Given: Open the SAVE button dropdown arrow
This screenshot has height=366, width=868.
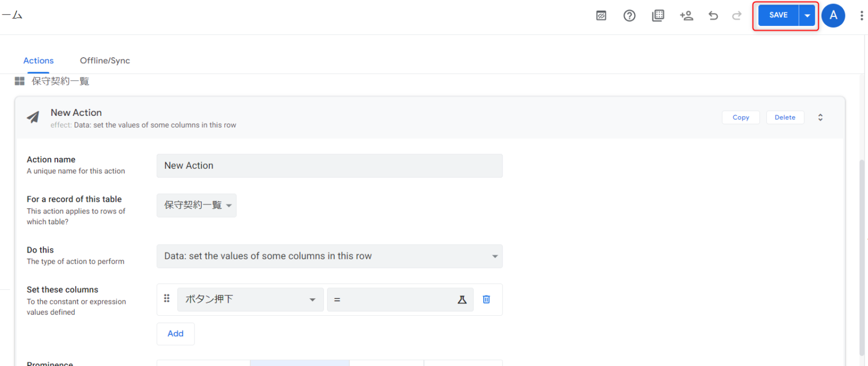Looking at the screenshot, I should [x=808, y=16].
